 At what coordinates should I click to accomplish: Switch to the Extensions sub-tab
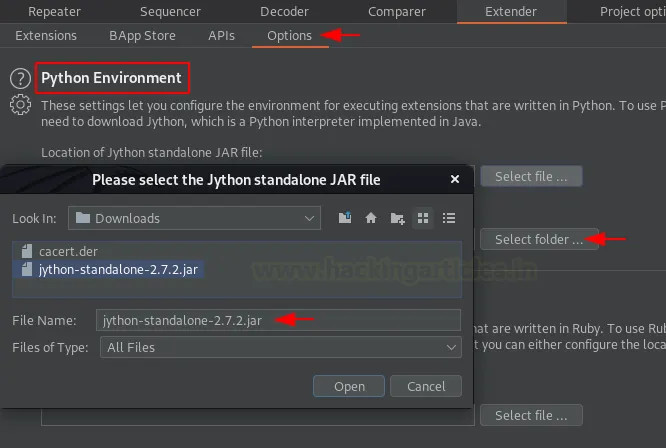(x=46, y=35)
